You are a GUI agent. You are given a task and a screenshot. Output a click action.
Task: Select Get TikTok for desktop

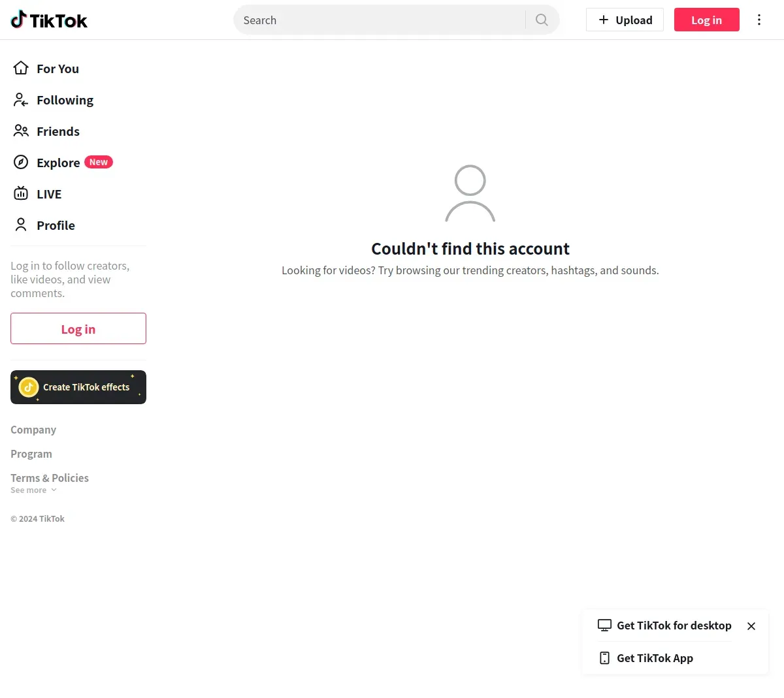pos(674,626)
